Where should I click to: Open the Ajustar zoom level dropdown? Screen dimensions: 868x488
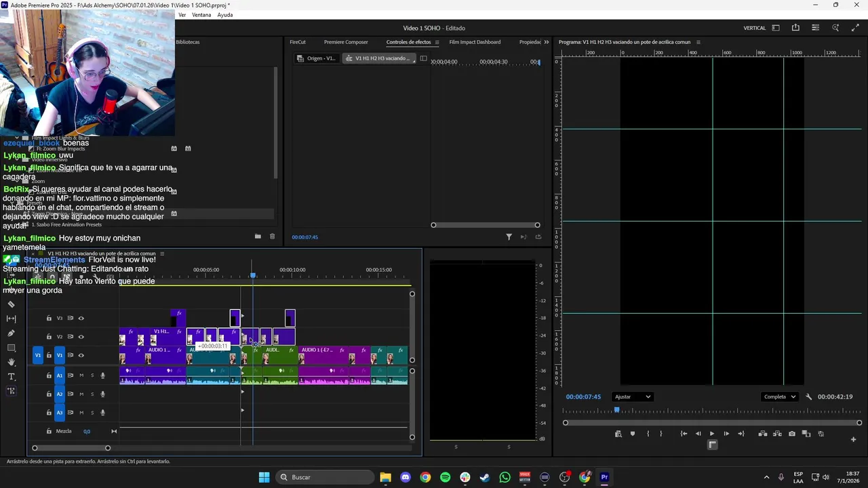[632, 397]
